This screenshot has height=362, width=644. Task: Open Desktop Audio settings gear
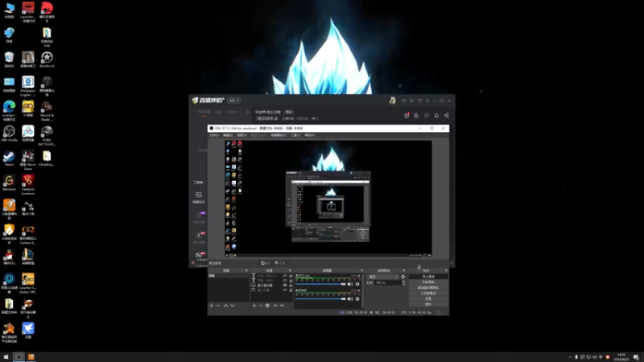pyautogui.click(x=357, y=298)
